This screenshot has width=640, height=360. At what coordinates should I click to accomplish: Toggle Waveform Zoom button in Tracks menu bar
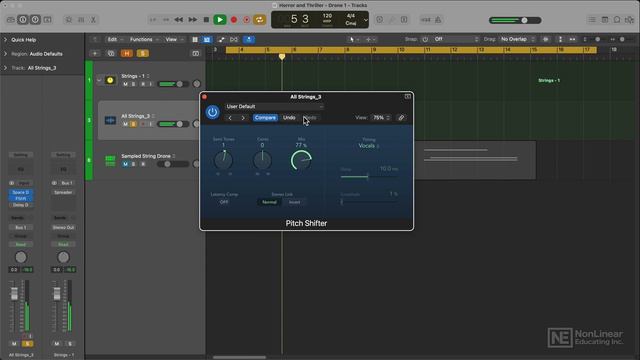(546, 39)
